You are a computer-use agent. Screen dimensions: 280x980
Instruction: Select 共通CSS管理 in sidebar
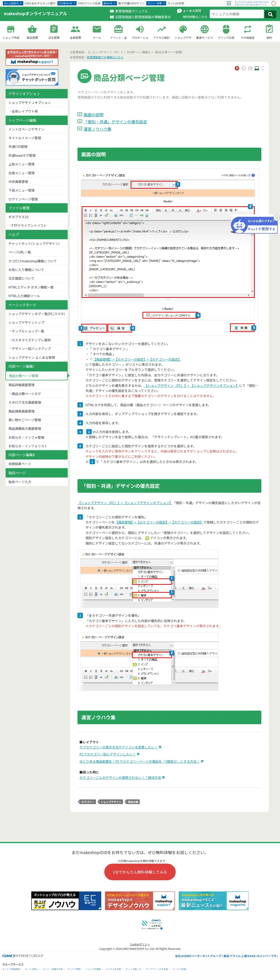36,146
